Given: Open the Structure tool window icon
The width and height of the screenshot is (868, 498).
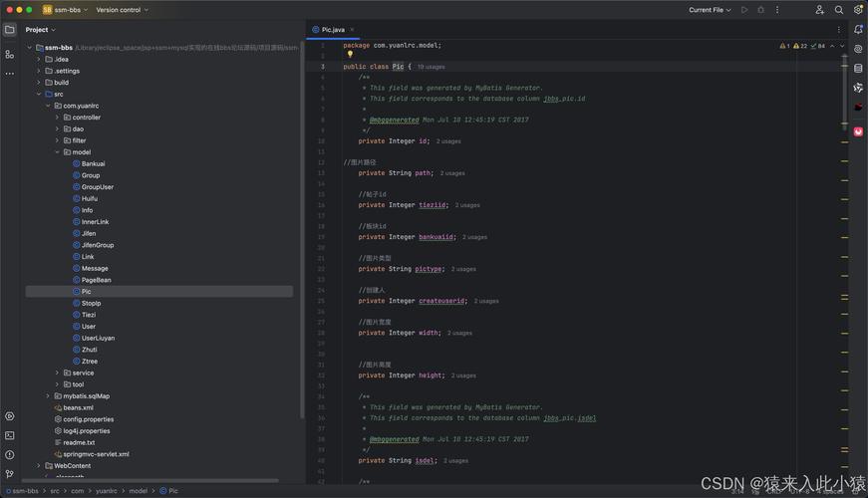Looking at the screenshot, I should tap(10, 54).
